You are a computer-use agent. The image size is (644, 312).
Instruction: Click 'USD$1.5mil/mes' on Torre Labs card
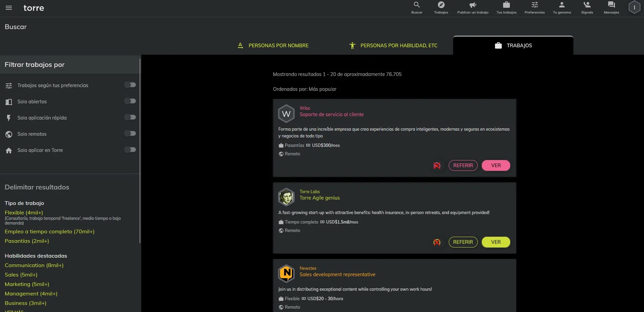tap(342, 222)
